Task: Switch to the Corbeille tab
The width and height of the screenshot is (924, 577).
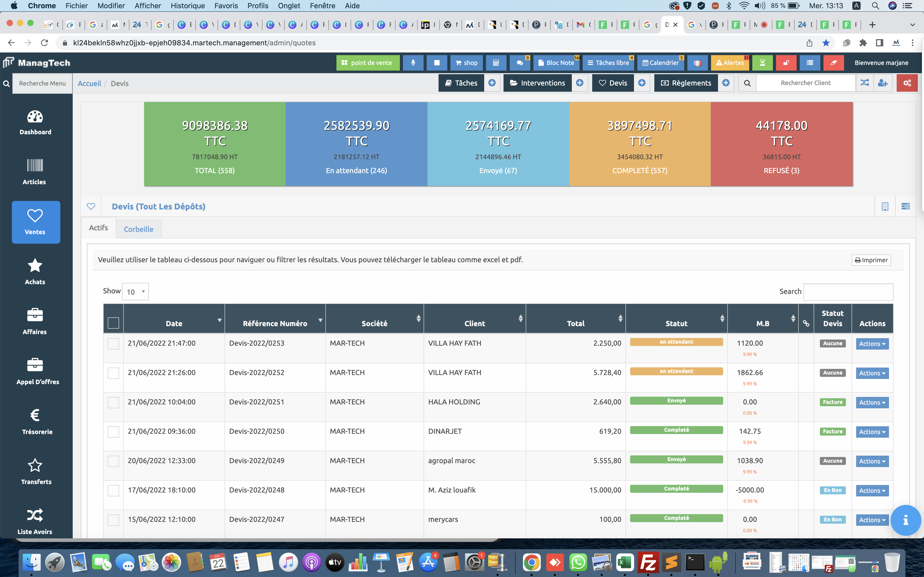Action: coord(139,229)
